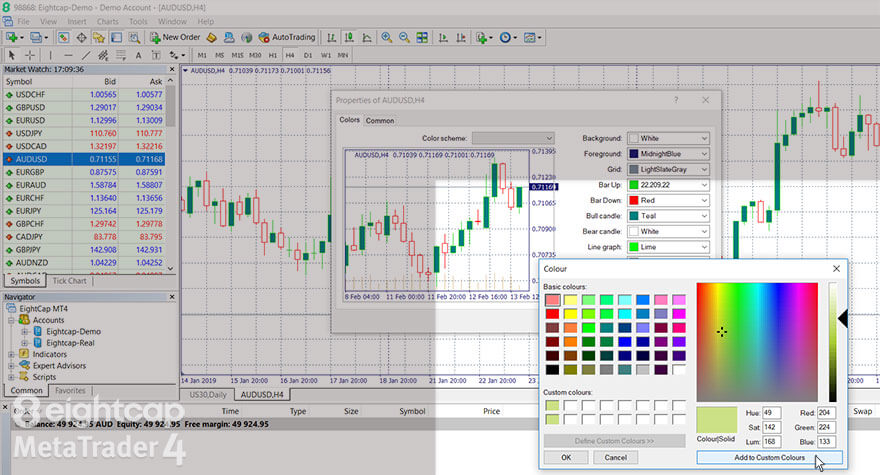Open the Strategy Tester icon

pos(134,38)
